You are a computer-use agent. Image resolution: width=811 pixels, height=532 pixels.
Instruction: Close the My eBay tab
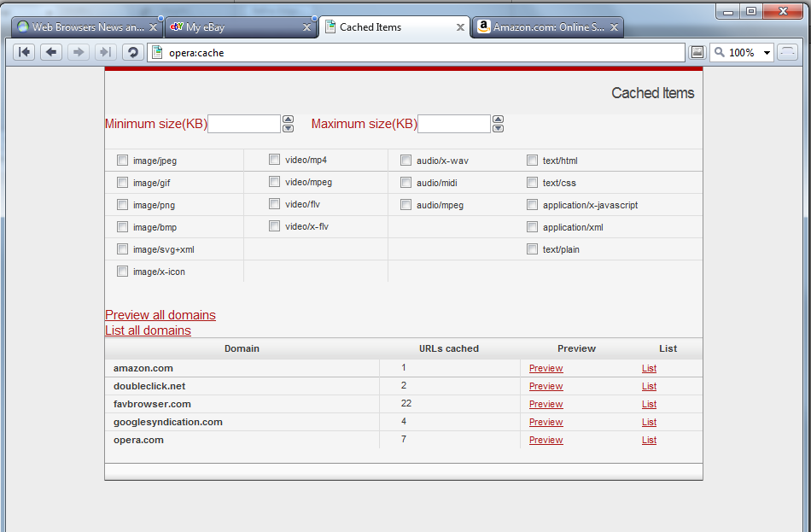(x=307, y=27)
